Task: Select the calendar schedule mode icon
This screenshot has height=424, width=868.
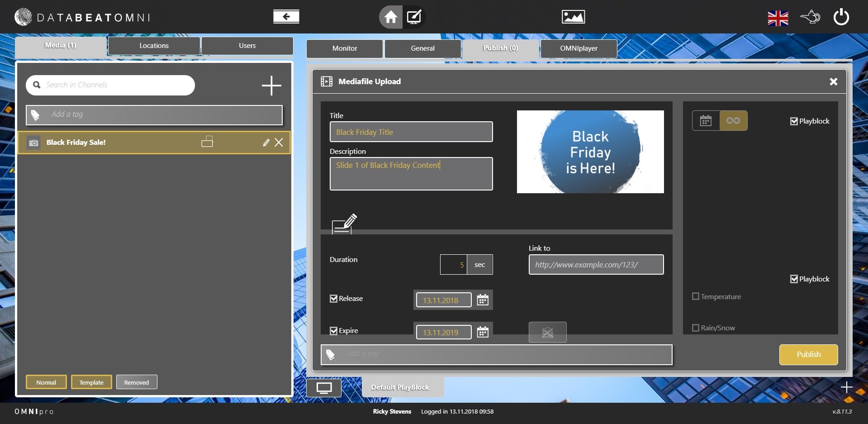Action: 706,120
